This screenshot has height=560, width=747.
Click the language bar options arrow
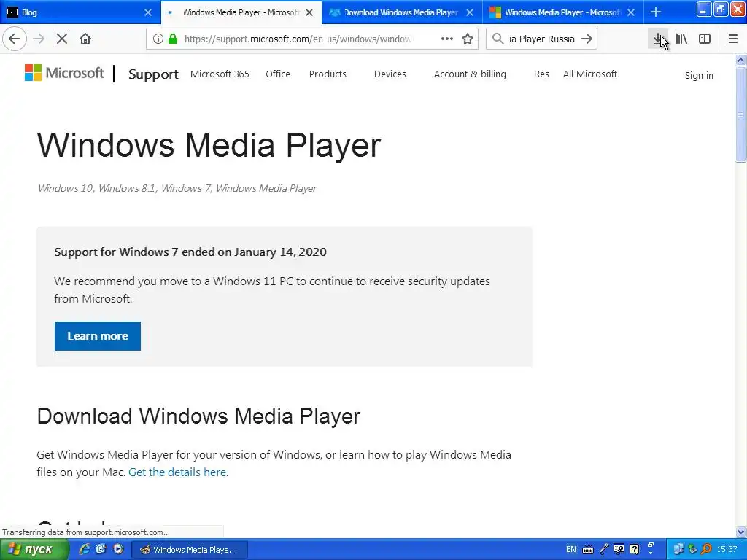click(650, 553)
